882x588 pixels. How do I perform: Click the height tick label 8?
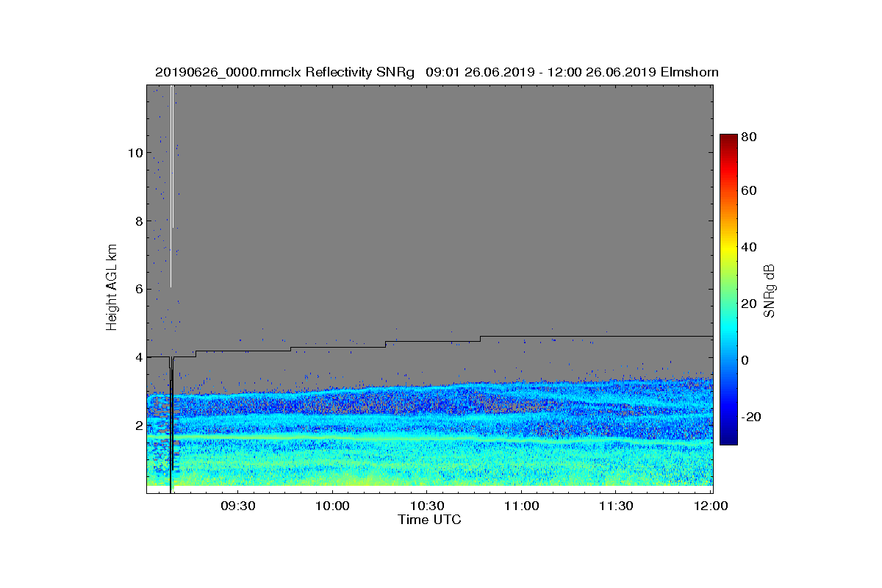pyautogui.click(x=137, y=221)
